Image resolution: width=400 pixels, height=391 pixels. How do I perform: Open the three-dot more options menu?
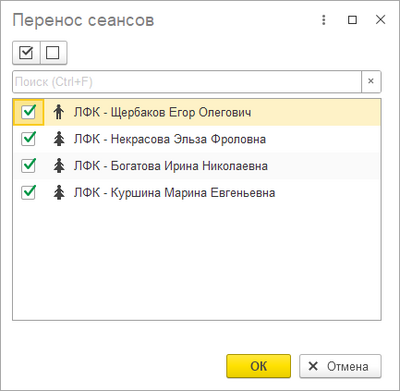click(323, 20)
